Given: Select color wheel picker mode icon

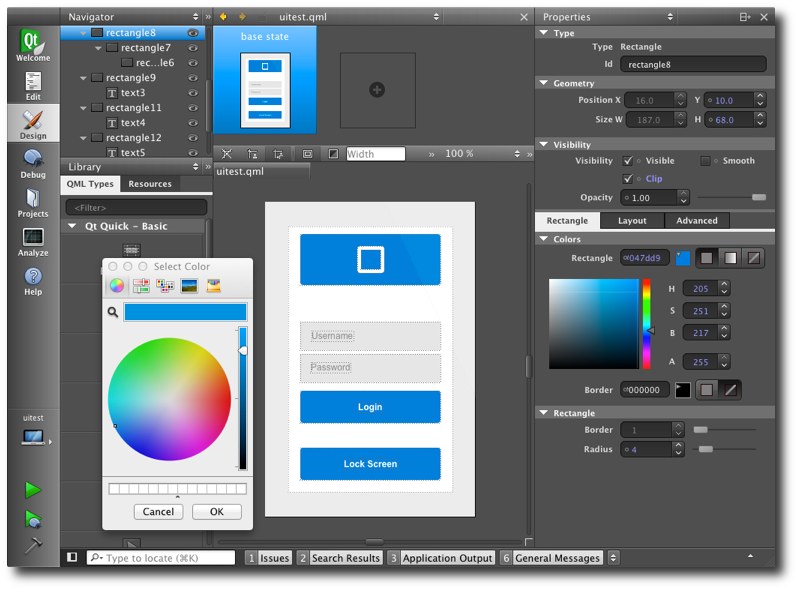Looking at the screenshot, I should pos(117,286).
